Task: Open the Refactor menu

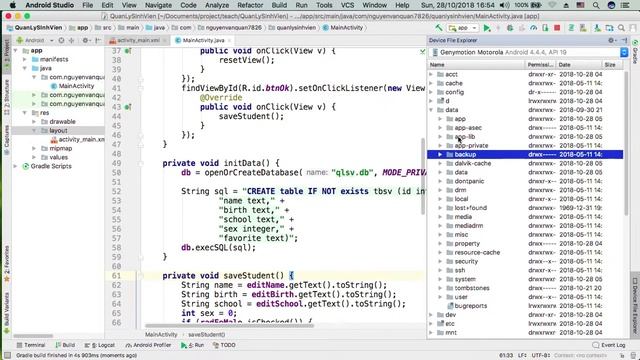Action: (250, 5)
